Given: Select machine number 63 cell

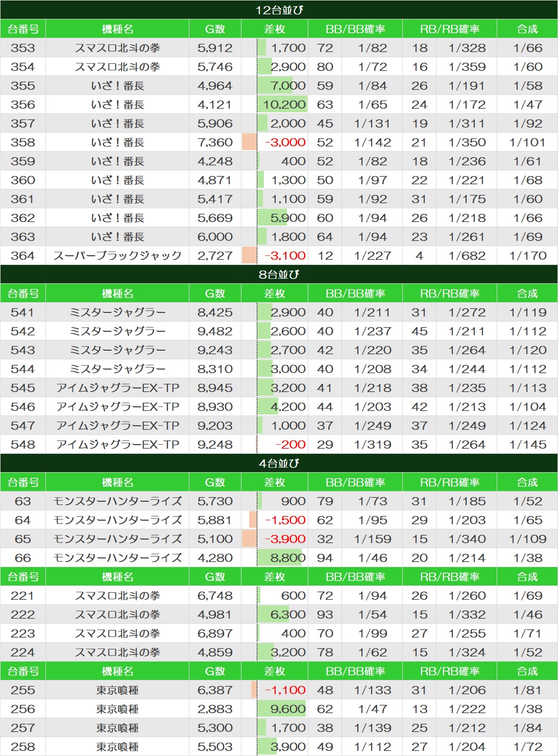Looking at the screenshot, I should click(23, 501).
